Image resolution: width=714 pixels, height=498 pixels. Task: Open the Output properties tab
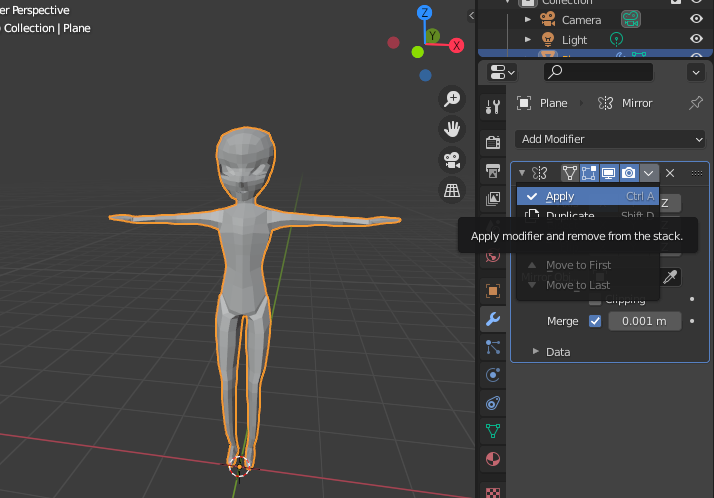pos(493,171)
